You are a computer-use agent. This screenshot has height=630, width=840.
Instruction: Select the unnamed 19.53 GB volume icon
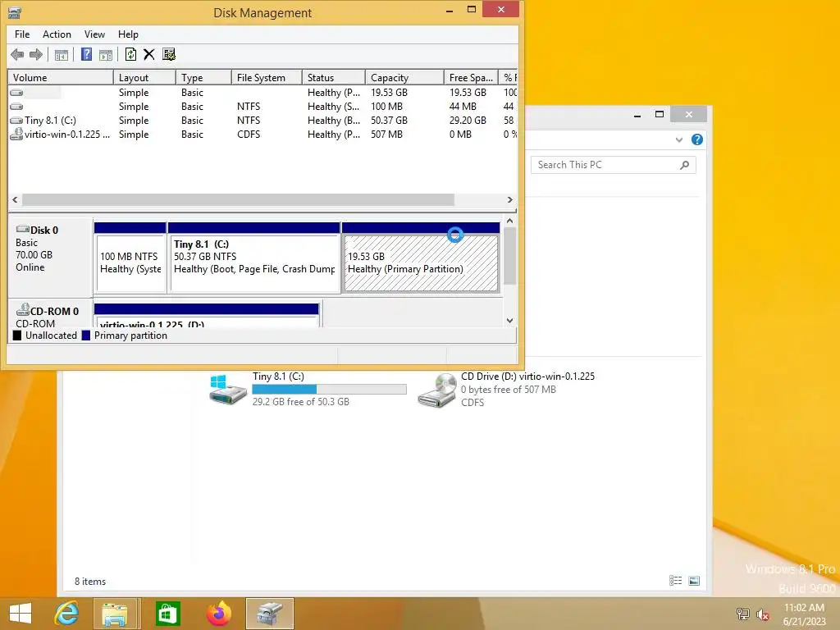[x=16, y=93]
